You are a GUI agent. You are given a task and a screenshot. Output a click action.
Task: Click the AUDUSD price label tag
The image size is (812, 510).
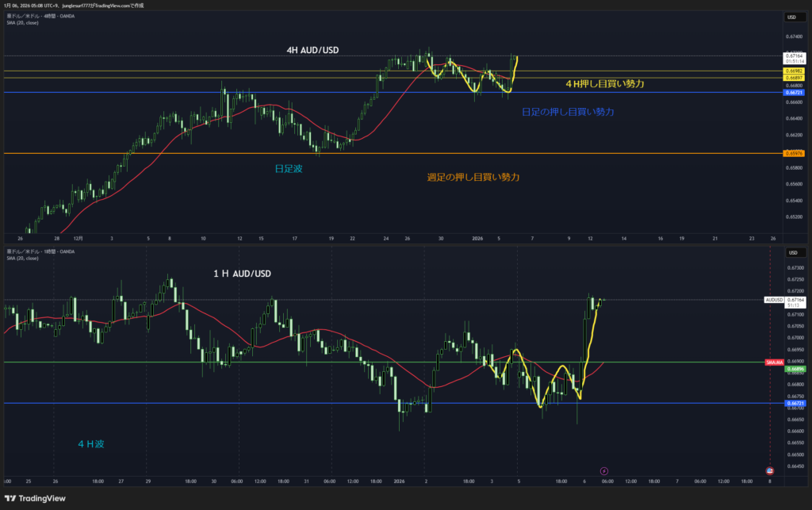click(x=774, y=300)
